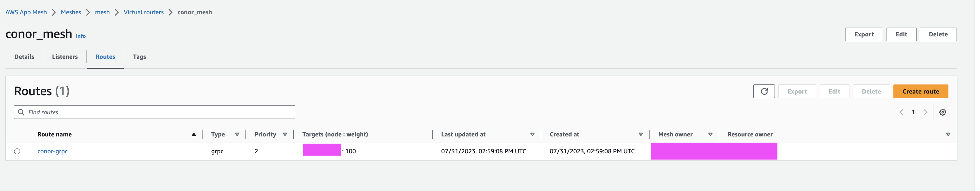Open the Info help link beside conor_mesh

(81, 36)
